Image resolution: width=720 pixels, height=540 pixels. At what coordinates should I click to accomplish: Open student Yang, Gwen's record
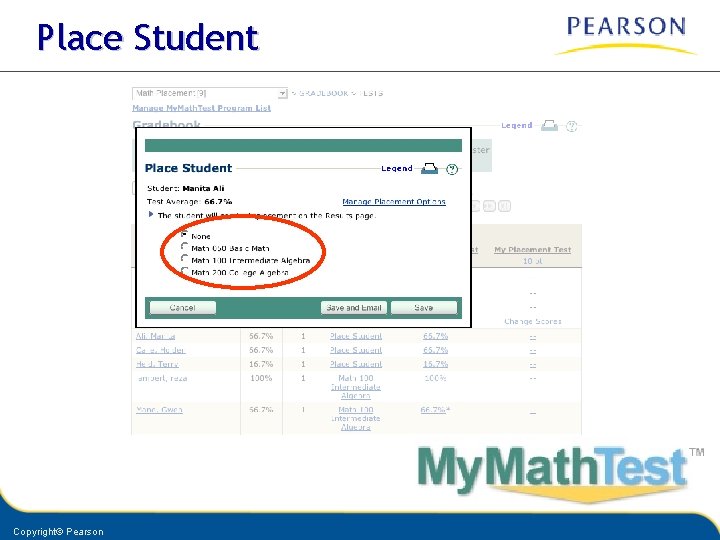click(159, 410)
